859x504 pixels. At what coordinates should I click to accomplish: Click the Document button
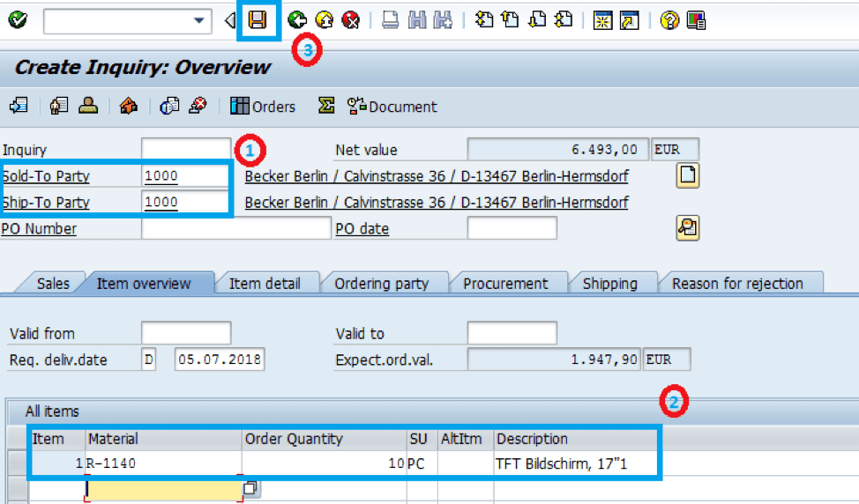tap(392, 106)
